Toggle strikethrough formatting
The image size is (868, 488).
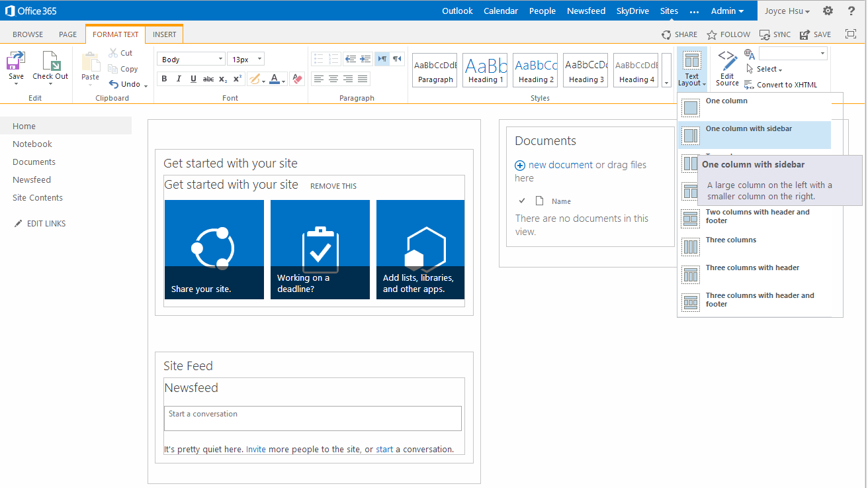[208, 79]
